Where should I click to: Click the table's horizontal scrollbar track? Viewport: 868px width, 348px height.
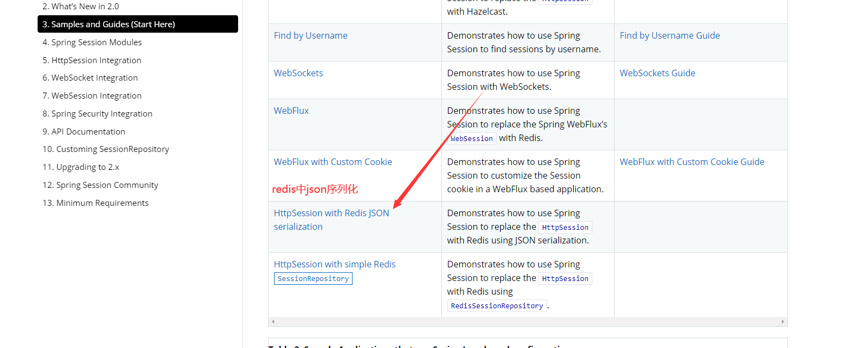pos(527,321)
